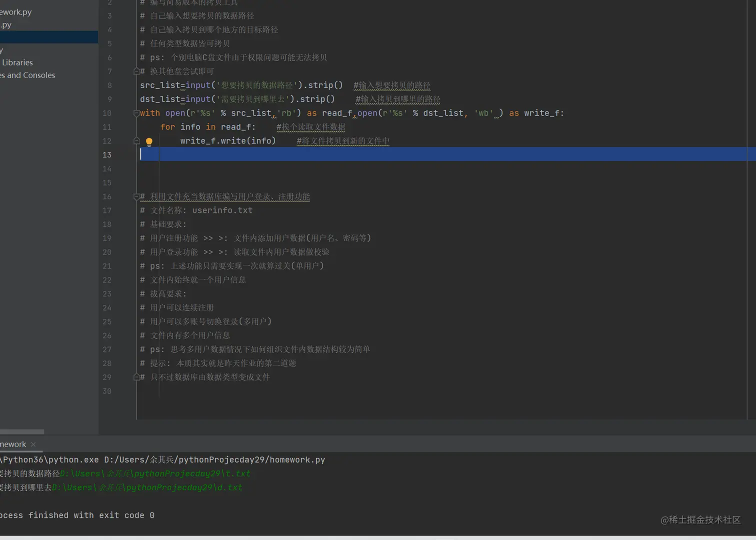Click comment '# 文件内有多个用户信息'
The width and height of the screenshot is (756, 540).
(185, 335)
